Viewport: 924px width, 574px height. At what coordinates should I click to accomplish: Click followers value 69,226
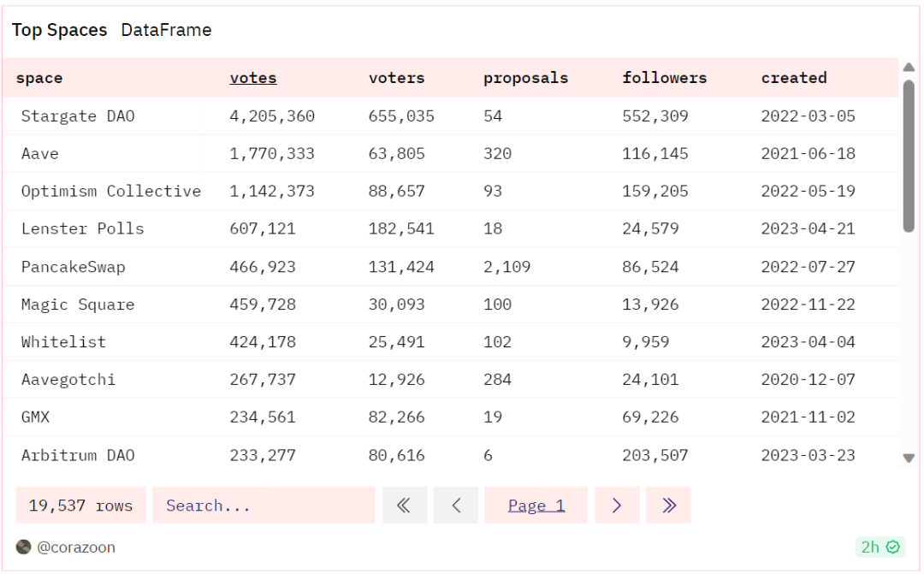point(650,417)
